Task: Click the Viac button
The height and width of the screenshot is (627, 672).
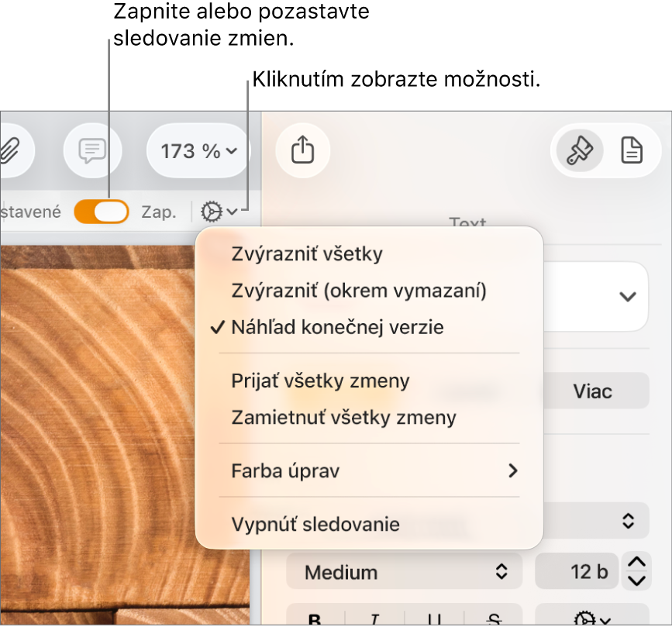Action: pos(596,391)
